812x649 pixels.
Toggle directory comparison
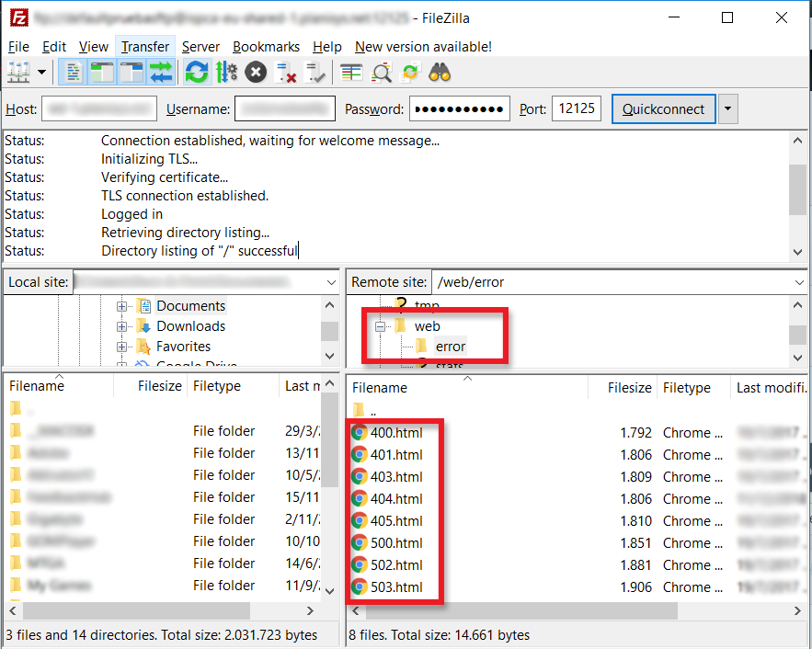click(381, 73)
